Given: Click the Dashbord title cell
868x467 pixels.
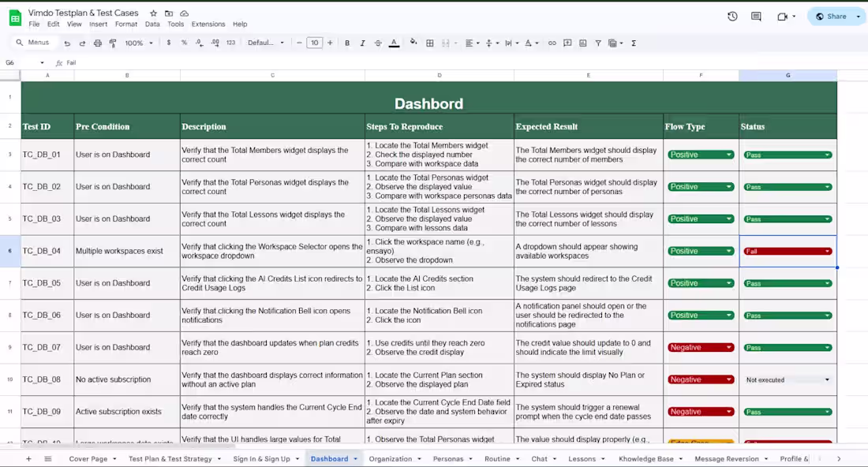Looking at the screenshot, I should (x=429, y=98).
